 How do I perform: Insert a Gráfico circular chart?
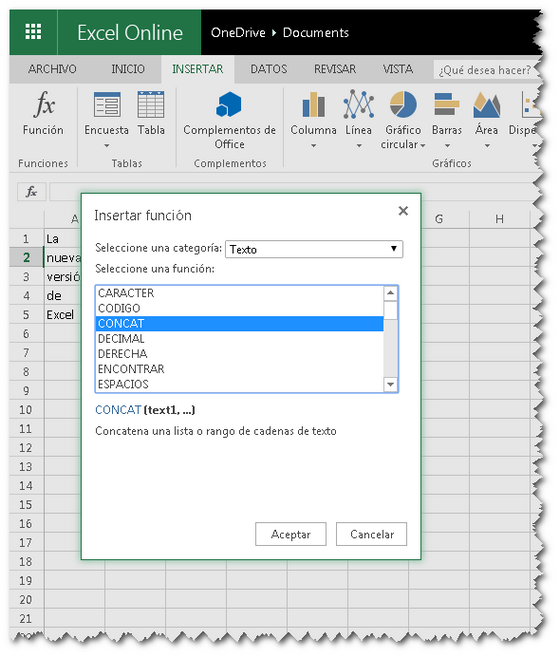(403, 120)
